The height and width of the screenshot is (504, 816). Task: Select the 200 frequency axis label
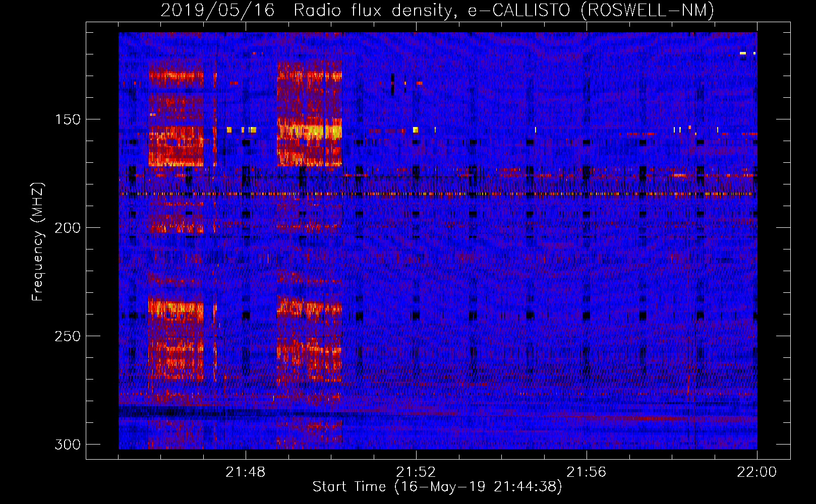(68, 228)
